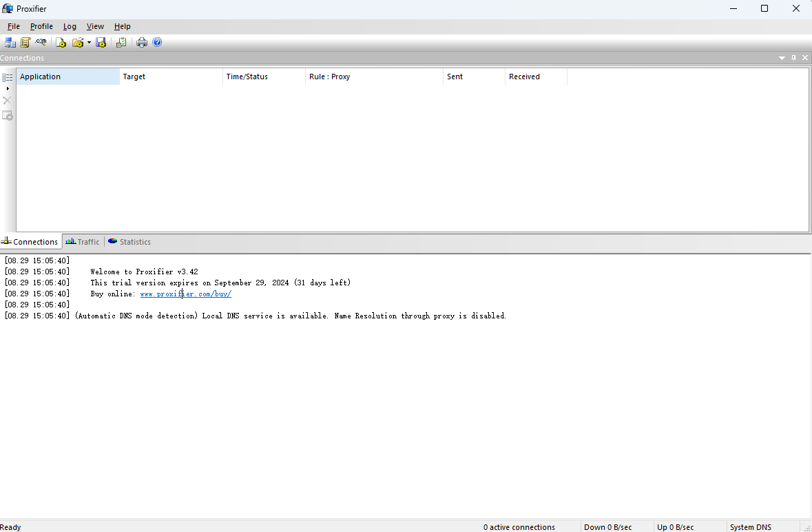Click Save Profile As floppy icon

coord(101,43)
